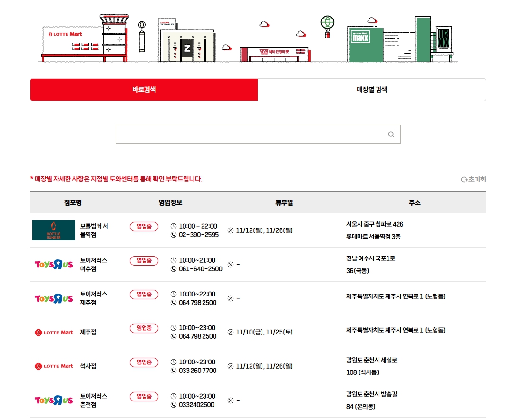The width and height of the screenshot is (505, 420).
Task: Open store name 토이저러스 춘천점
Action: click(94, 401)
